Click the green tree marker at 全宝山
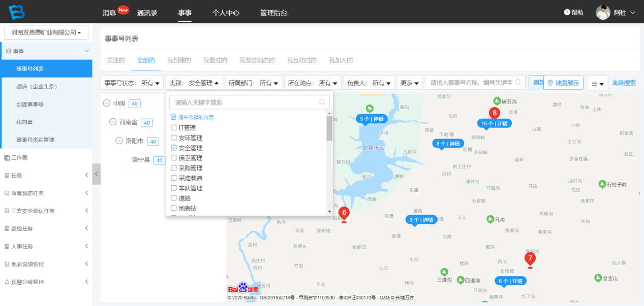Viewport: 644px width, 306px height. pyautogui.click(x=598, y=278)
